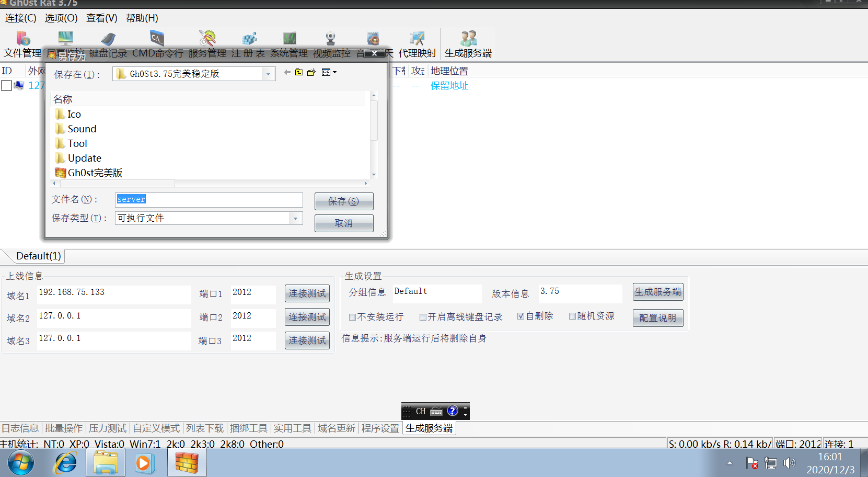Click the file list scroll-down arrow

click(x=374, y=175)
